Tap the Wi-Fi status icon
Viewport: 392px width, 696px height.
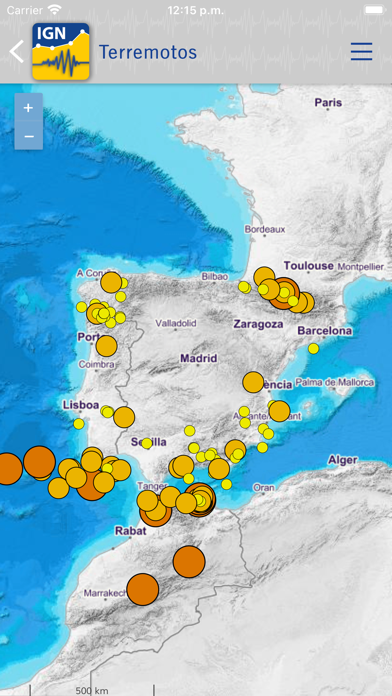pyautogui.click(x=55, y=10)
